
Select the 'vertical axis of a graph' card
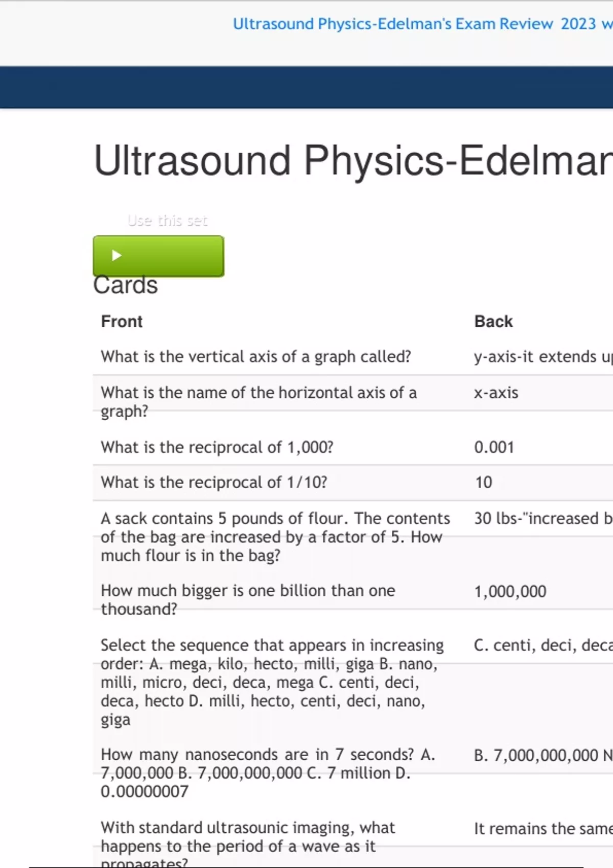pyautogui.click(x=255, y=356)
